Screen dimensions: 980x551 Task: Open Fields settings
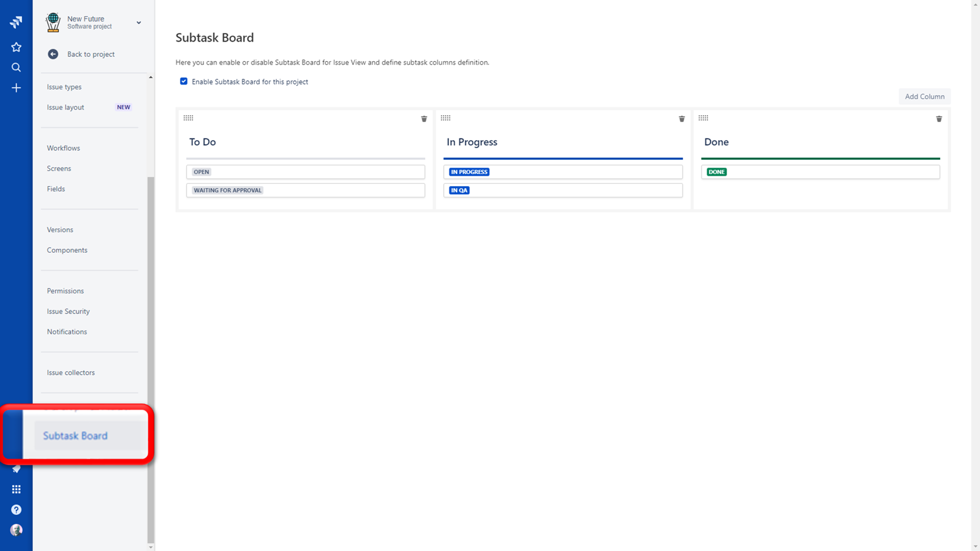click(x=56, y=189)
